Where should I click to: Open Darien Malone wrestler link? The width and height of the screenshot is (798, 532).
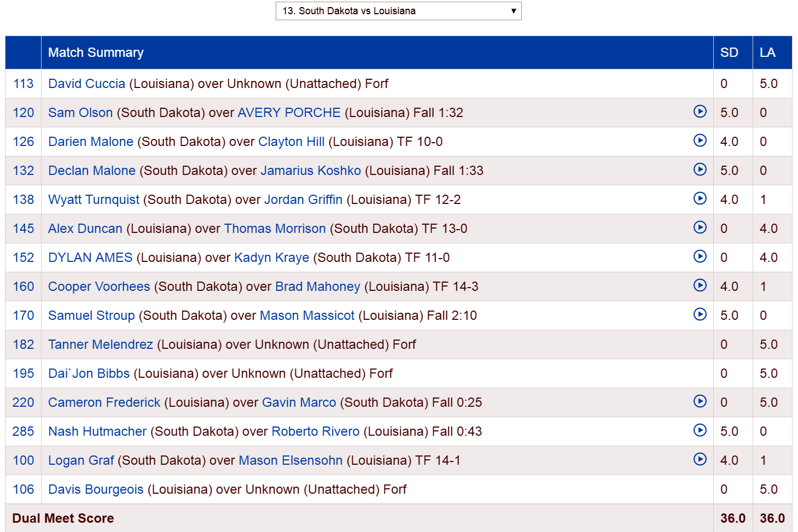pos(91,142)
